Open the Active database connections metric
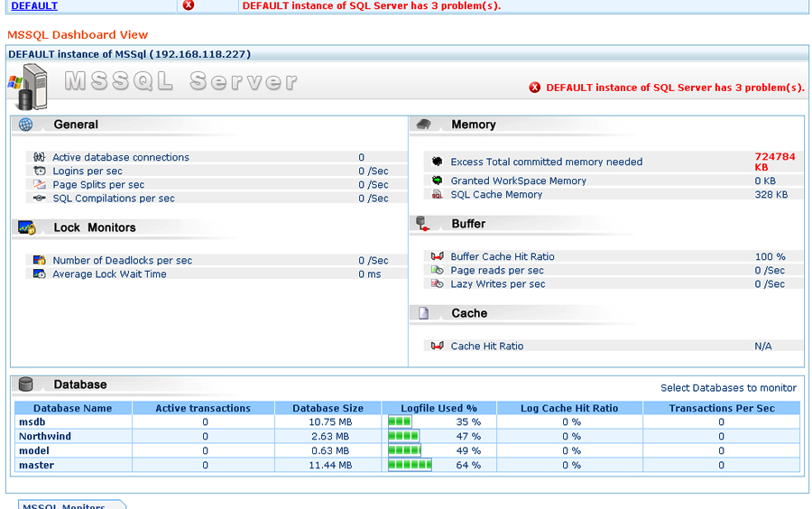812x509 pixels. click(121, 157)
